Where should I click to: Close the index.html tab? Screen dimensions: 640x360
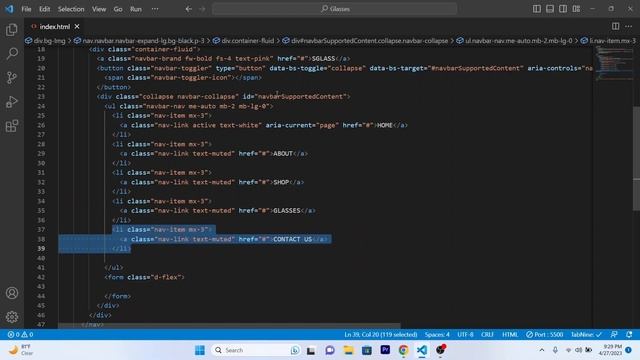pyautogui.click(x=77, y=27)
